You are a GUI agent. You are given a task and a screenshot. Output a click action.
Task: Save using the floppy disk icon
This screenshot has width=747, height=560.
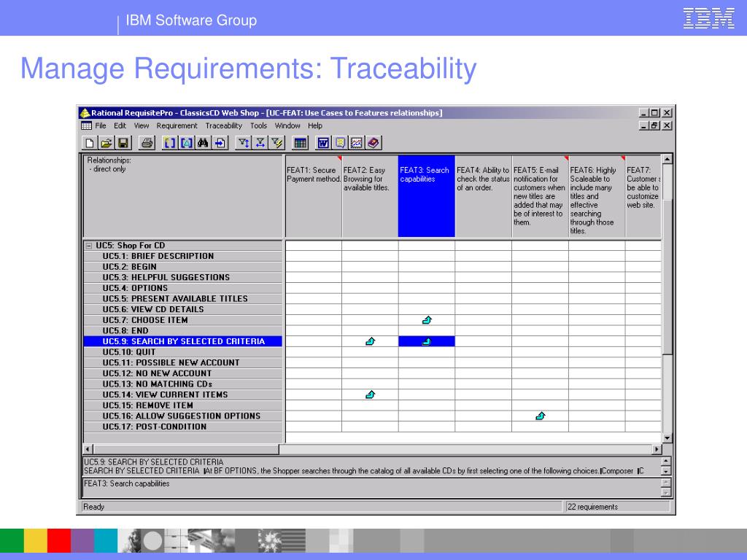124,143
